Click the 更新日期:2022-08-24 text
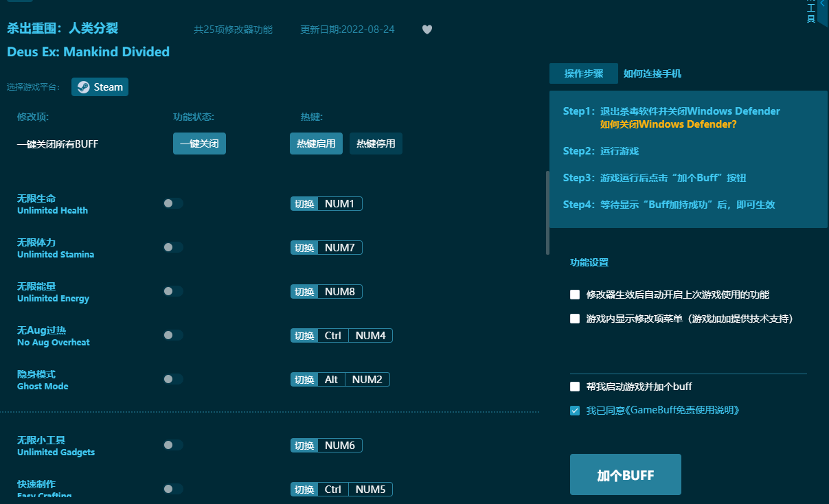The width and height of the screenshot is (829, 504). coord(348,30)
